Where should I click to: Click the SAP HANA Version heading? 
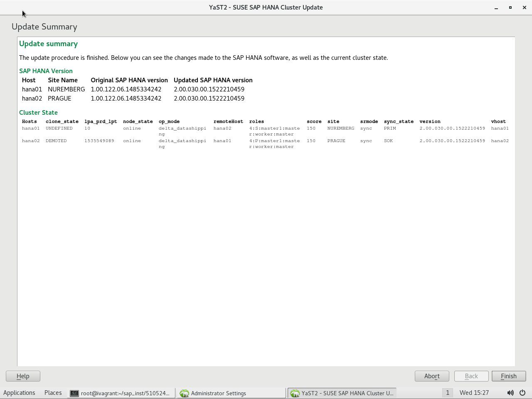point(46,71)
